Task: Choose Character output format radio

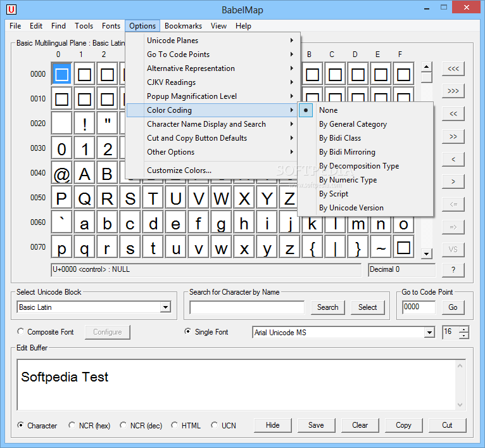Action: (x=21, y=425)
